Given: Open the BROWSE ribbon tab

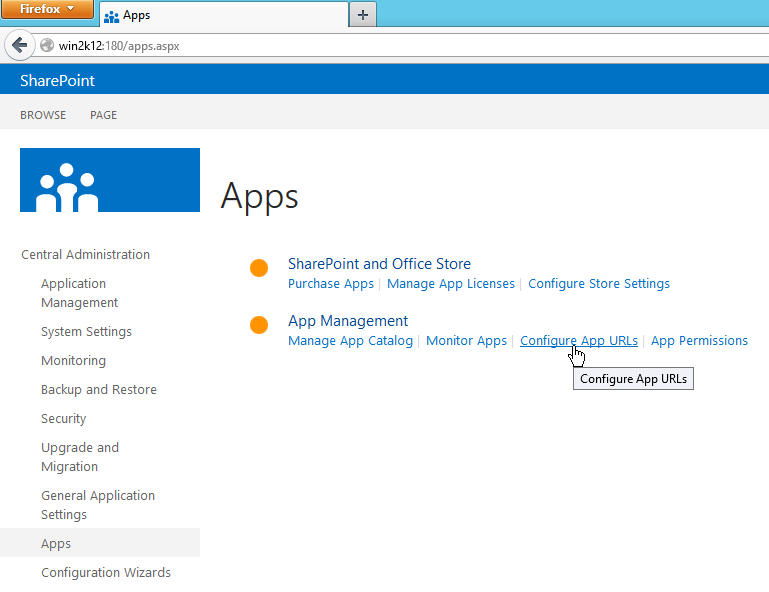Looking at the screenshot, I should tap(43, 115).
